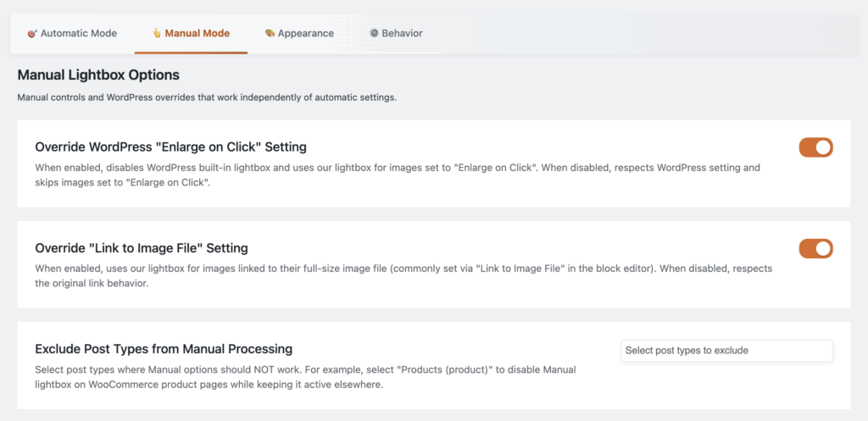Click the description under "Enlarge on Click" Setting
The image size is (868, 421).
click(x=397, y=175)
